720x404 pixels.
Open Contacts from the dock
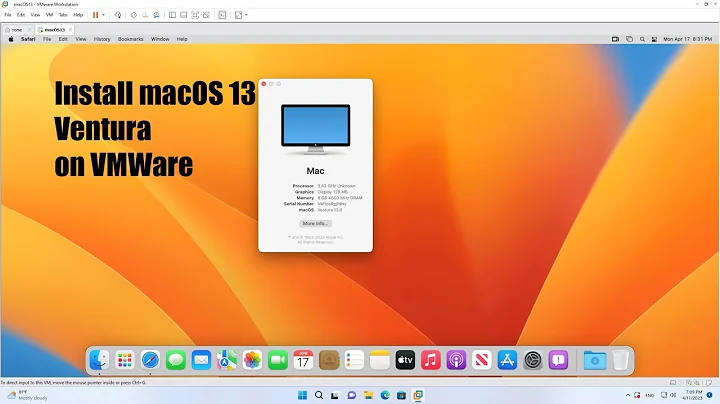[329, 360]
